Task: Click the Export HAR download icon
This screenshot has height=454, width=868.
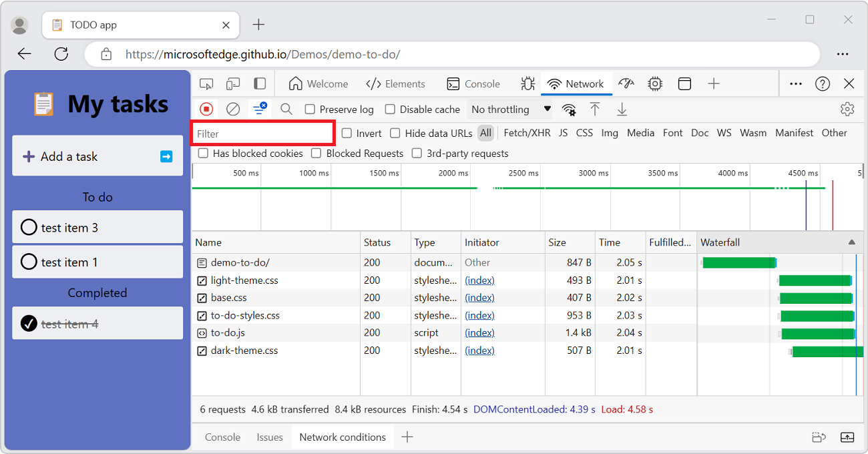Action: coord(622,109)
